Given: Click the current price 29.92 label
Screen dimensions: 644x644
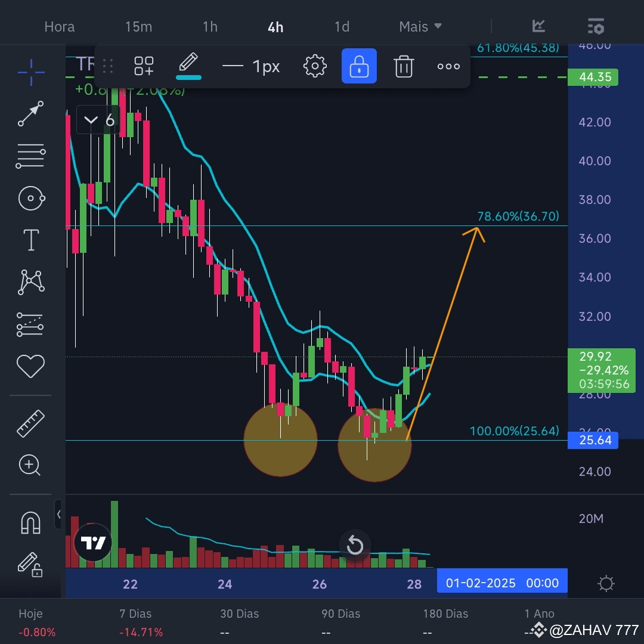Looking at the screenshot, I should (601, 370).
